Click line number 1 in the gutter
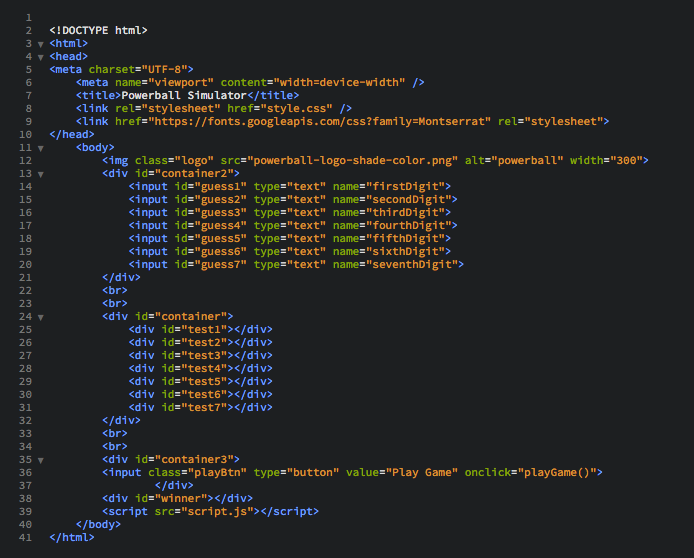 pyautogui.click(x=29, y=18)
